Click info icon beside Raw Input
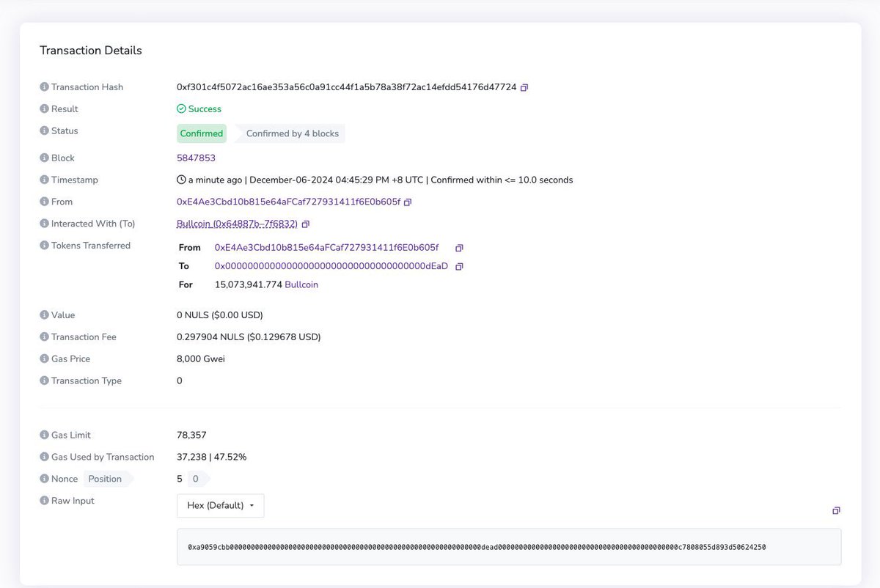880x588 pixels. (44, 501)
